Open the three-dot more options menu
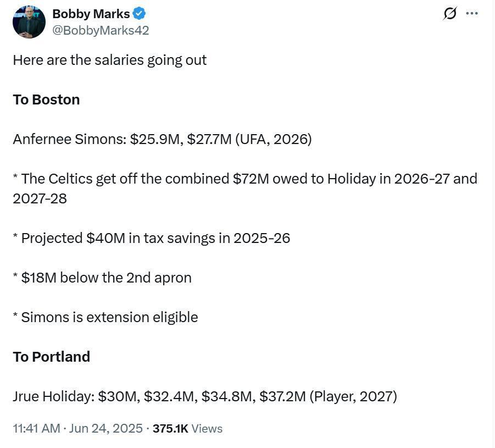This screenshot has height=448, width=495. pos(471,13)
